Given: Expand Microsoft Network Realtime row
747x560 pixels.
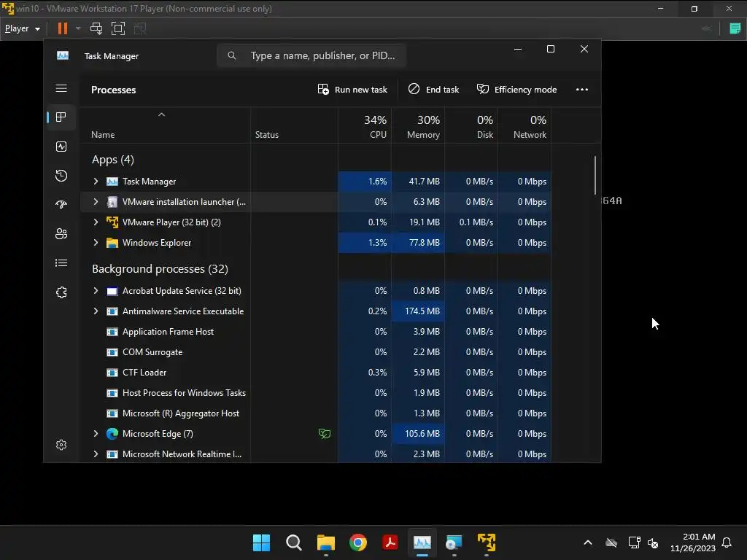Looking at the screenshot, I should click(x=96, y=454).
